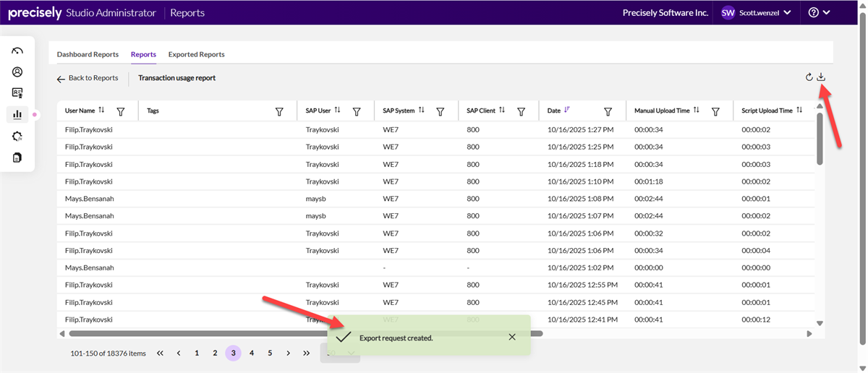Filter the SAP Client column
Screen dimensions: 868x373
(521, 111)
